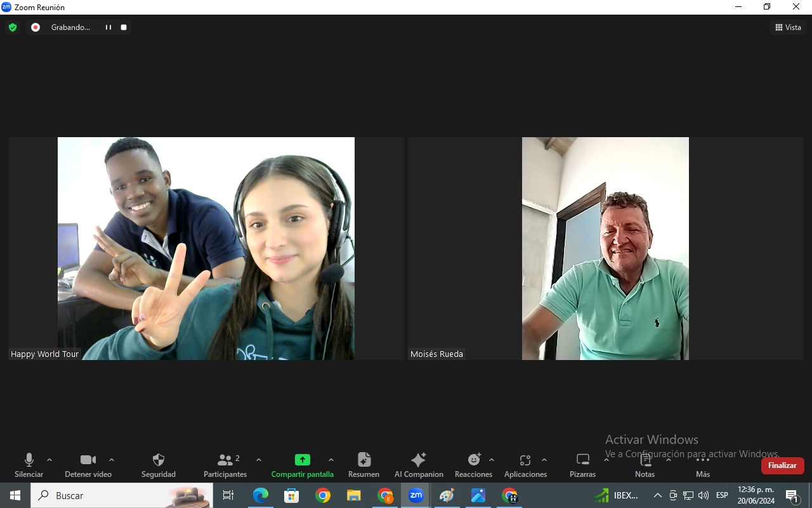The width and height of the screenshot is (812, 508).
Task: Click the green encryption shield icon
Action: click(x=13, y=27)
